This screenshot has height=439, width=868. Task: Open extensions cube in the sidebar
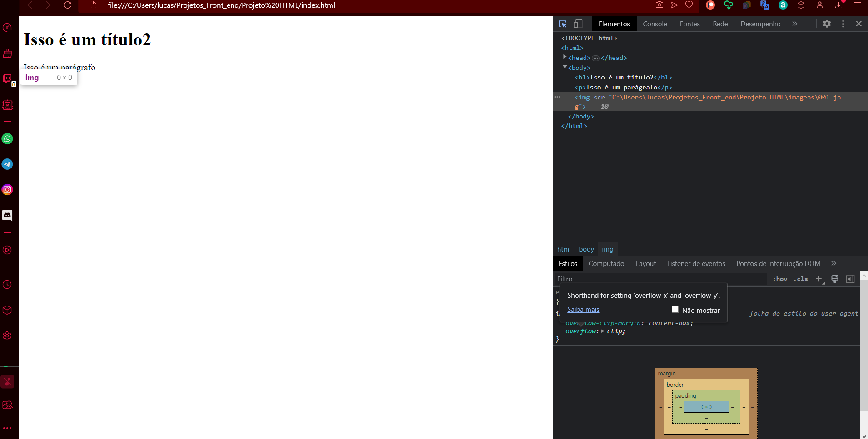7,310
